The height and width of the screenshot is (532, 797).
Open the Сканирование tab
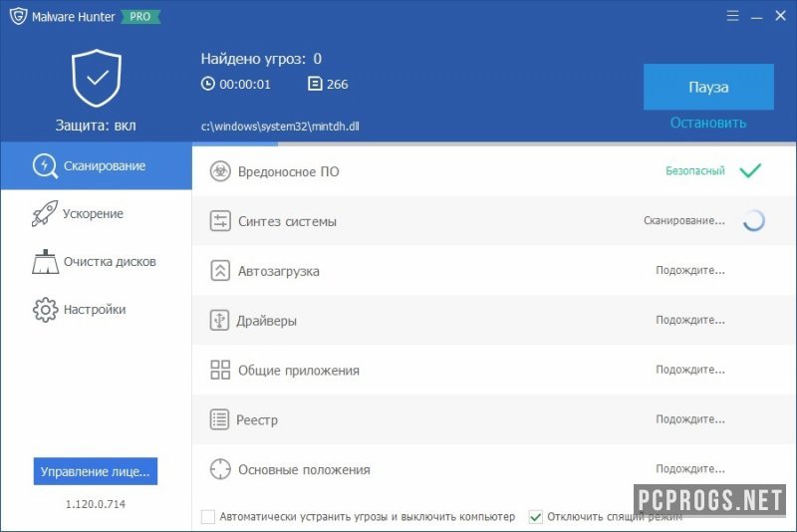coord(96,166)
